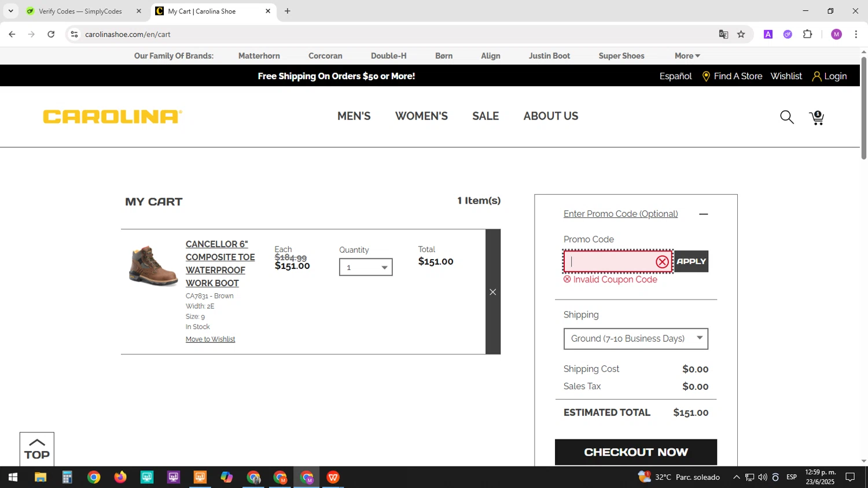
Task: Open the ABOUT US menu
Action: (x=551, y=116)
